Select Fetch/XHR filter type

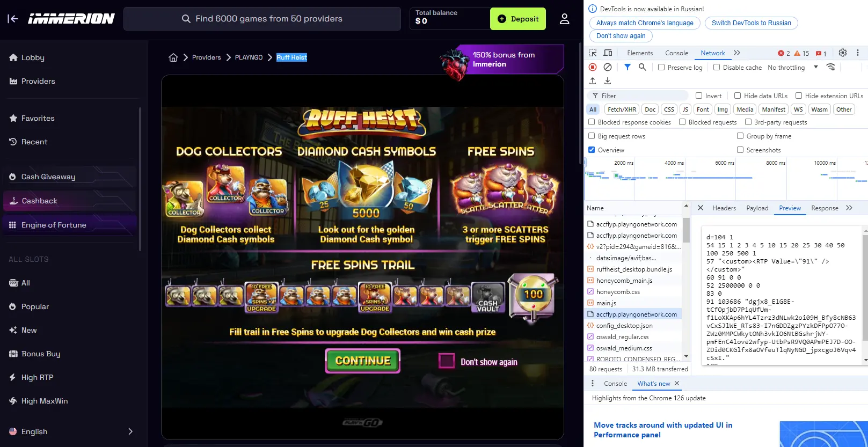tap(622, 109)
